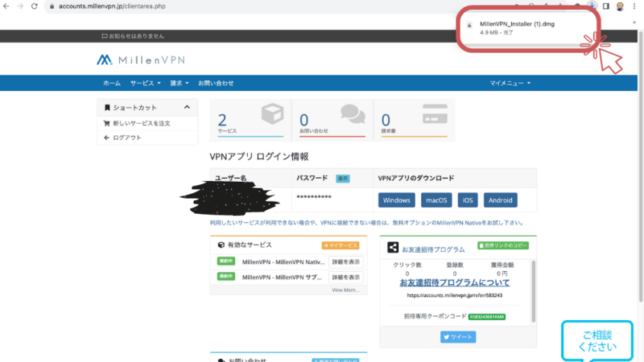Click the MillenVPN Native notice link text
Viewport: 644px width, 362px height.
(x=367, y=223)
